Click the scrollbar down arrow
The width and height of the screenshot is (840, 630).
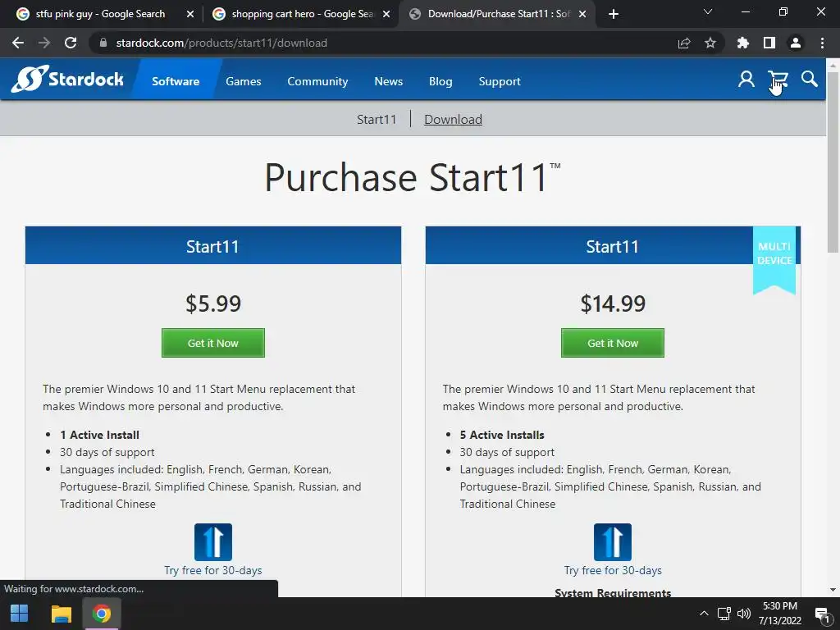coord(833,591)
